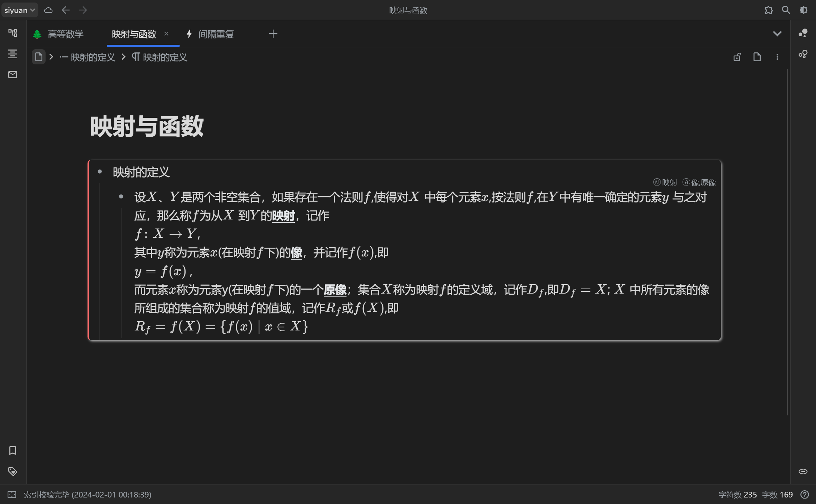Switch the appearance theme mode
816x504 pixels.
click(x=803, y=10)
